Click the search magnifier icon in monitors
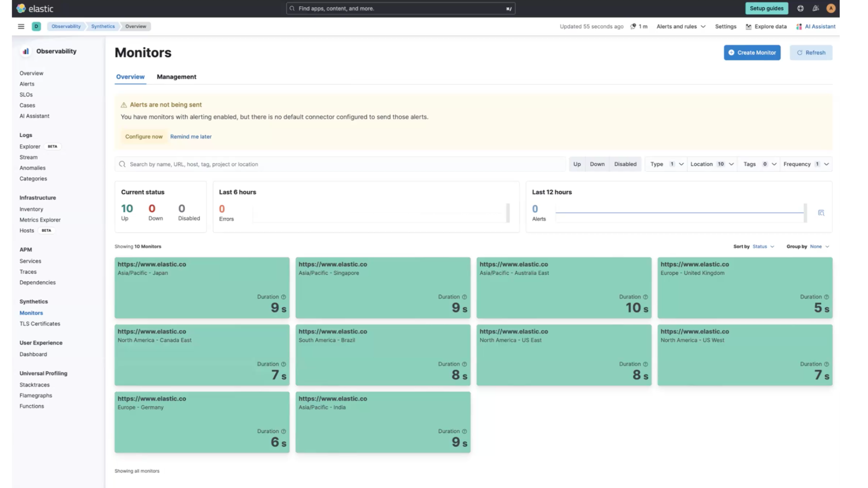 (122, 164)
